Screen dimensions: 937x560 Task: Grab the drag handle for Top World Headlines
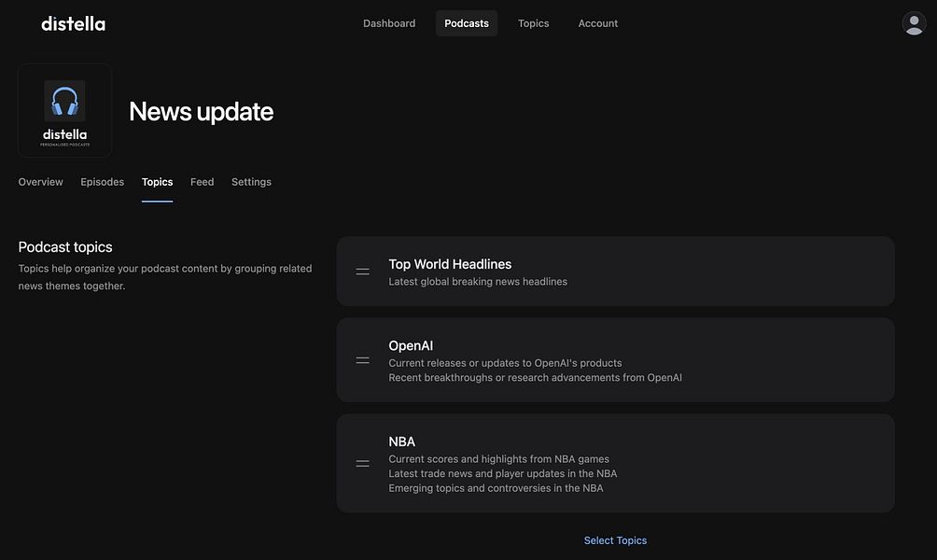click(x=362, y=272)
